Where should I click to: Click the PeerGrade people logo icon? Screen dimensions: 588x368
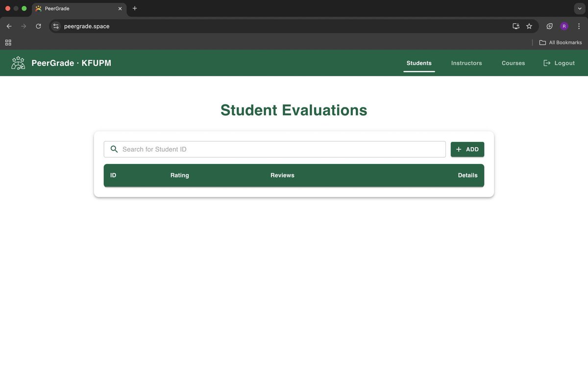coord(18,63)
